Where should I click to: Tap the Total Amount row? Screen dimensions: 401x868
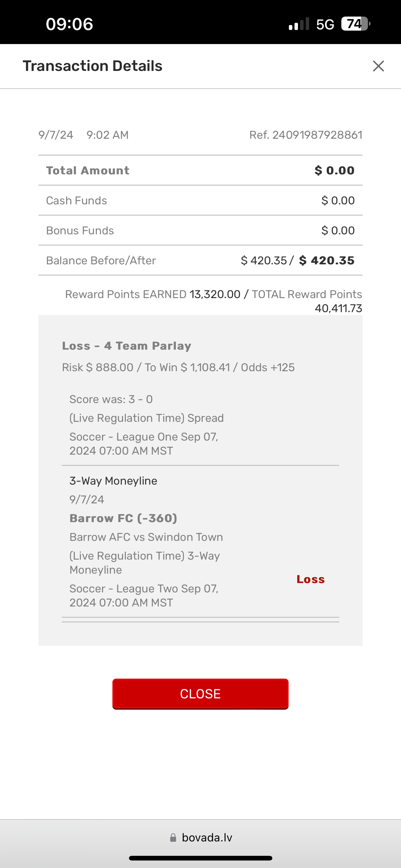200,171
